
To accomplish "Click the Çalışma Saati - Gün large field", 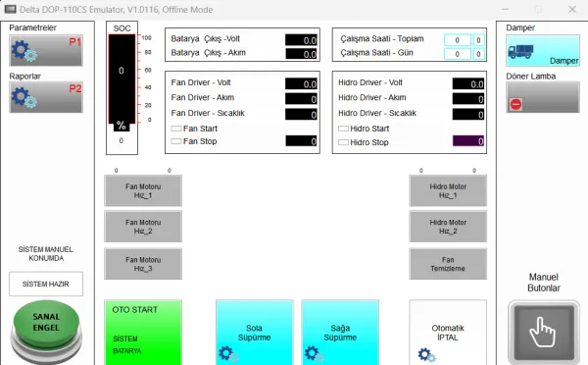I will 458,54.
